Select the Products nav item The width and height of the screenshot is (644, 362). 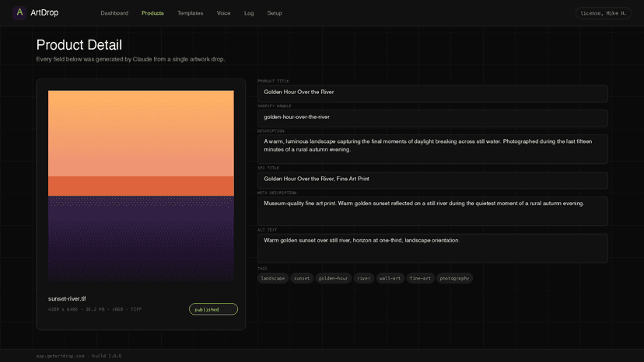(x=152, y=13)
